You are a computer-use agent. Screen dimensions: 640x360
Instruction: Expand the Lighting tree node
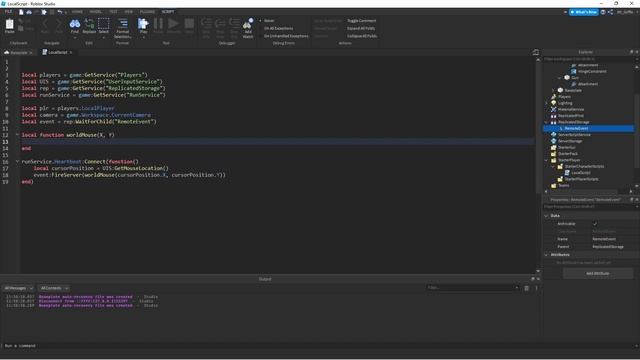547,103
